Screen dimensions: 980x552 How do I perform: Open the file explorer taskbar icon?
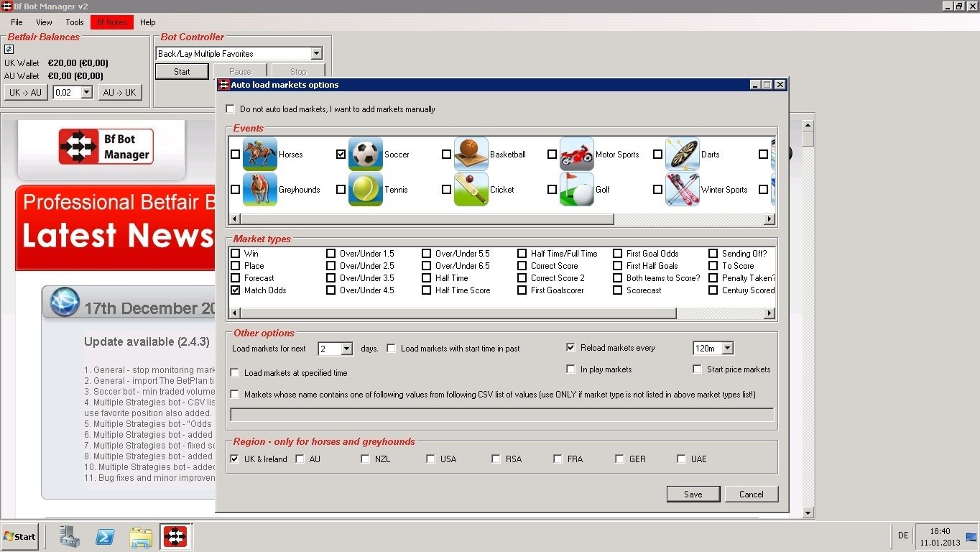(141, 537)
